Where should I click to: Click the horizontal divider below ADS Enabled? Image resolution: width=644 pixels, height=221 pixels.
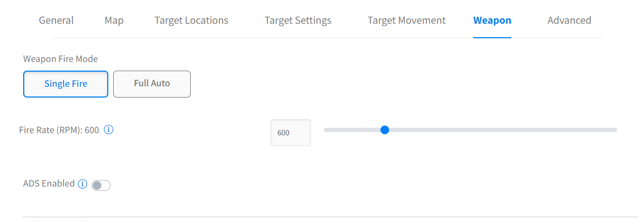coord(323,217)
